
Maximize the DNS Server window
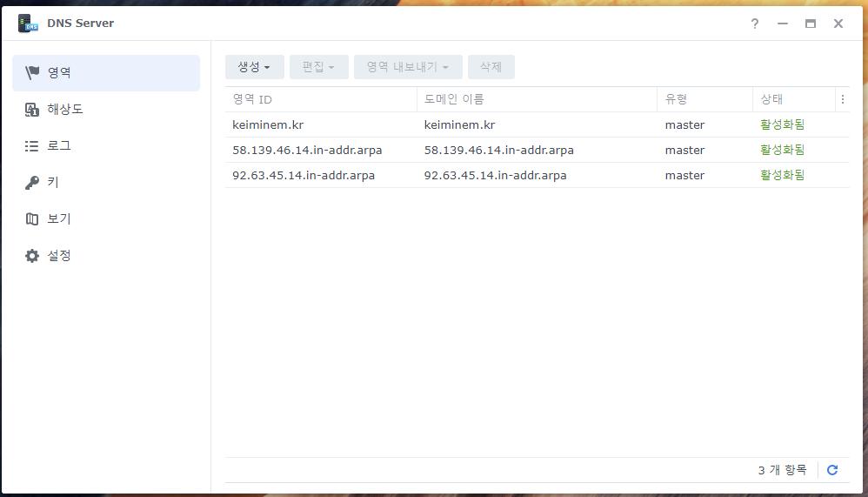point(810,24)
